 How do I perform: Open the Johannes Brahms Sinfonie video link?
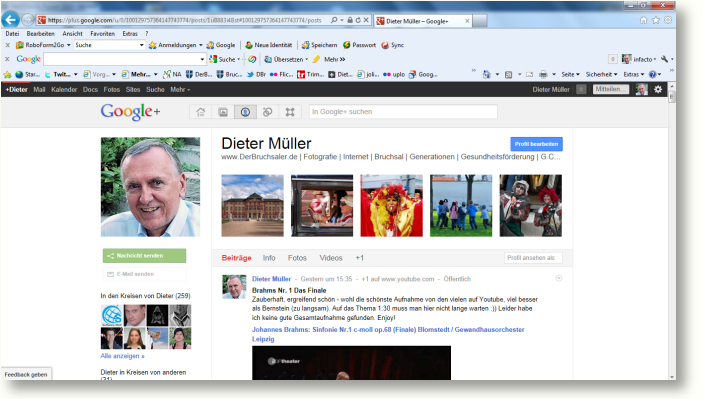coord(388,334)
